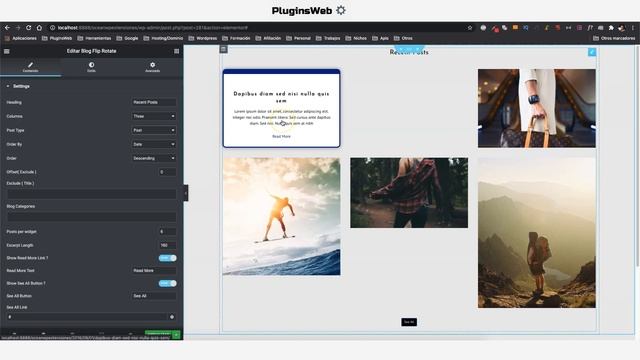Click the fx extension icon in toolbar
The width and height of the screenshot is (640, 360).
(x=590, y=28)
